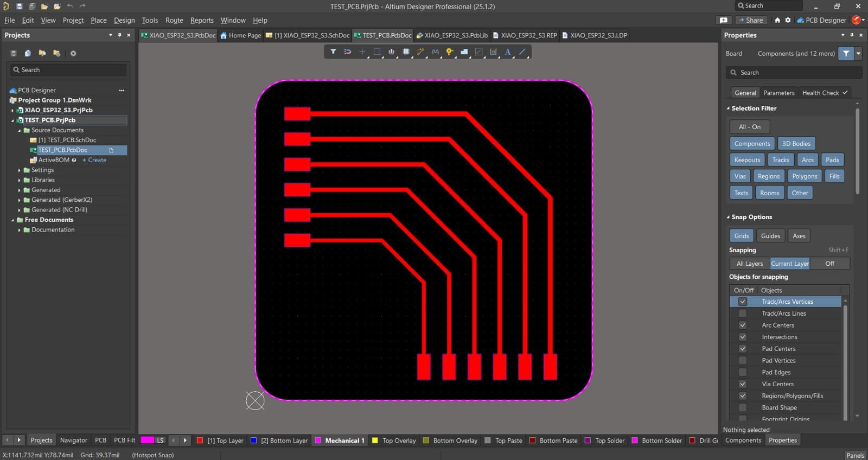Screen dimensions: 868x460
Task: Click the Compile project icon in Projects panel
Action: coord(28,53)
